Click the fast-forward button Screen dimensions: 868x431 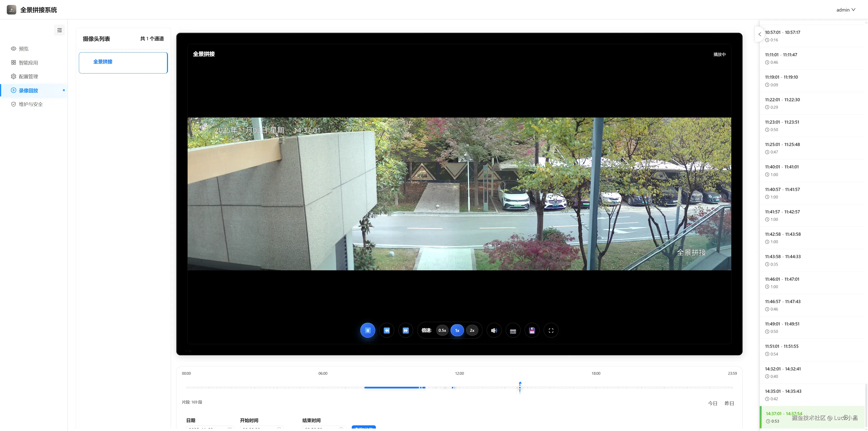click(406, 330)
